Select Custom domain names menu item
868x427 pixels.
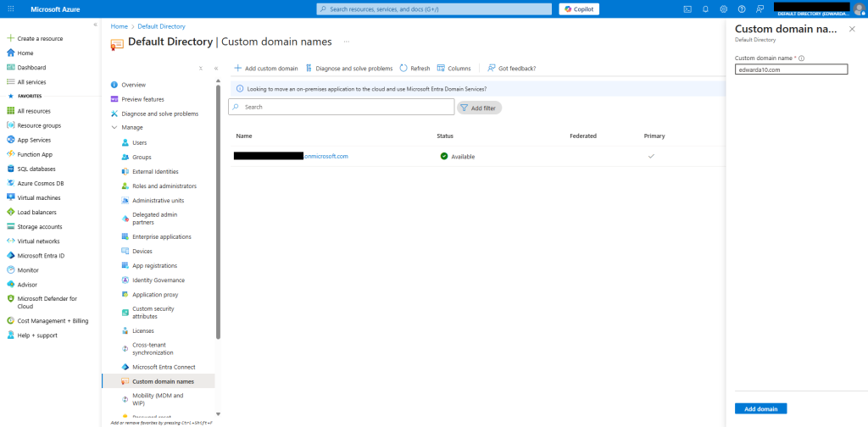[159, 381]
